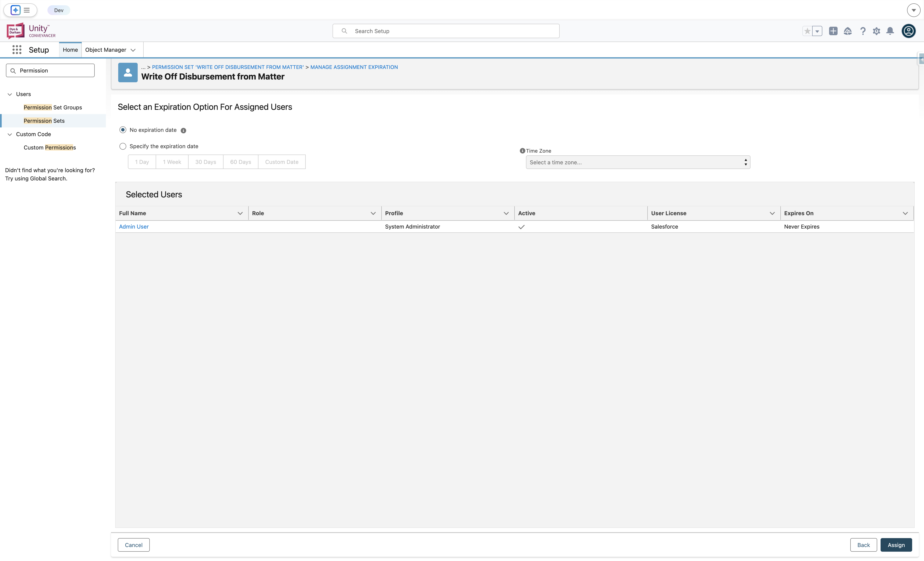Image resolution: width=924 pixels, height=561 pixels.
Task: Open favorites list dropdown arrow
Action: click(x=817, y=31)
